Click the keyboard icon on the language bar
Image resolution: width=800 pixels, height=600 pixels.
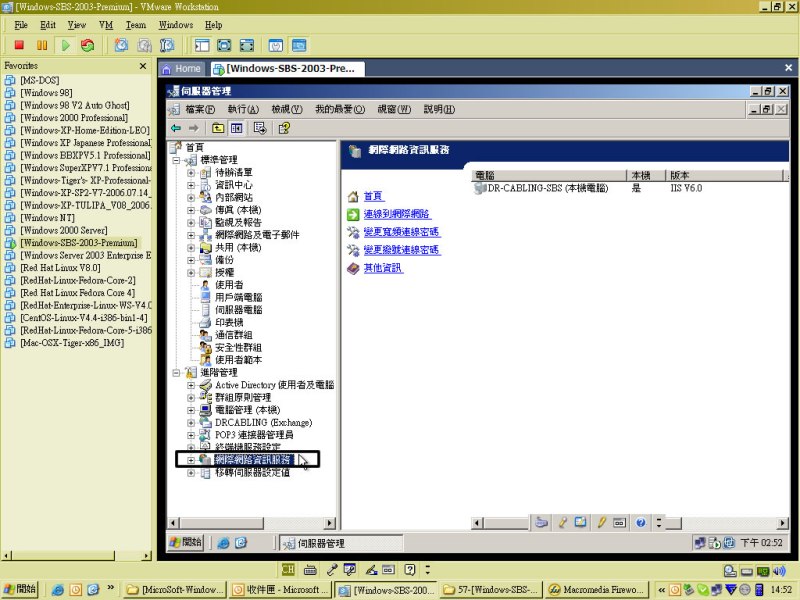(310, 569)
